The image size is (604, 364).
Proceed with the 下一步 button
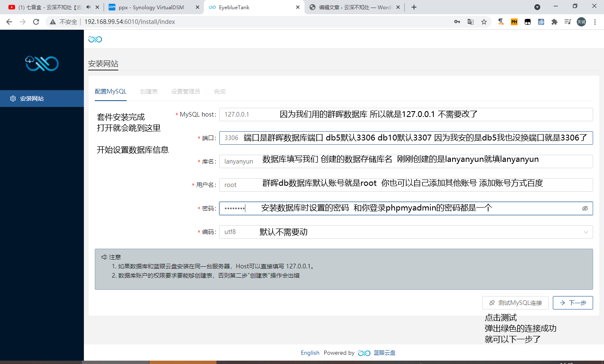pos(573,302)
